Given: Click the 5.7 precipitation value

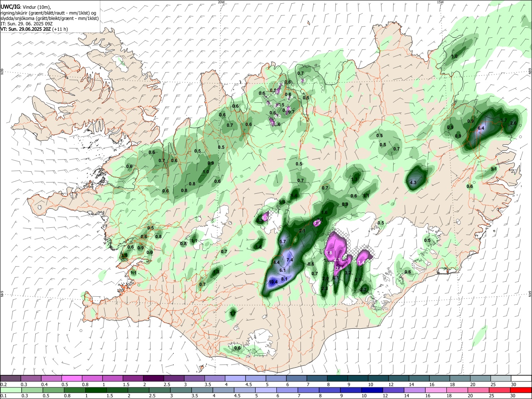Looking at the screenshot, I should (x=283, y=242).
